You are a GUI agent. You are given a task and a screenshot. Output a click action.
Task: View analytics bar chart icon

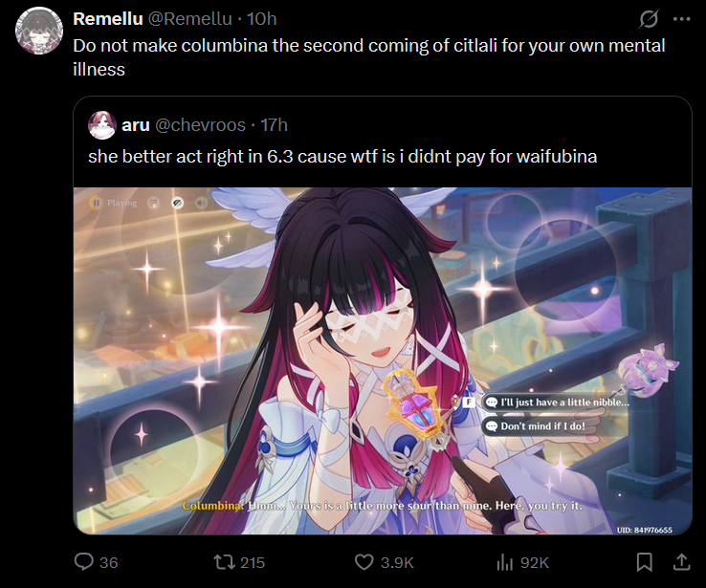(505, 562)
